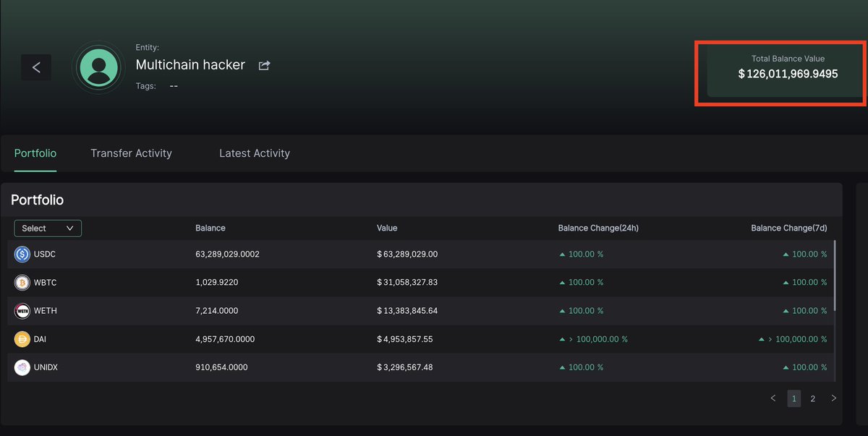Click the DAI balance 4,957,670.0000
Viewport: 868px width, 436px height.
(x=225, y=339)
